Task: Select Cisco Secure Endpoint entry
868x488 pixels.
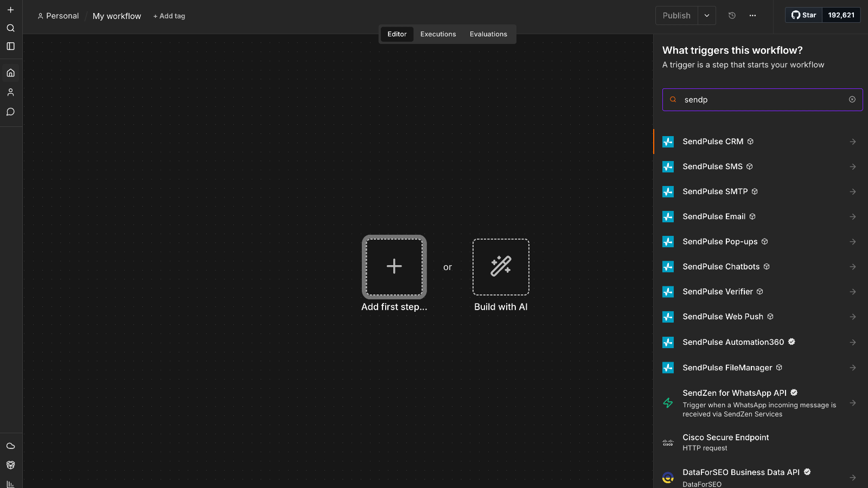Action: click(759, 442)
